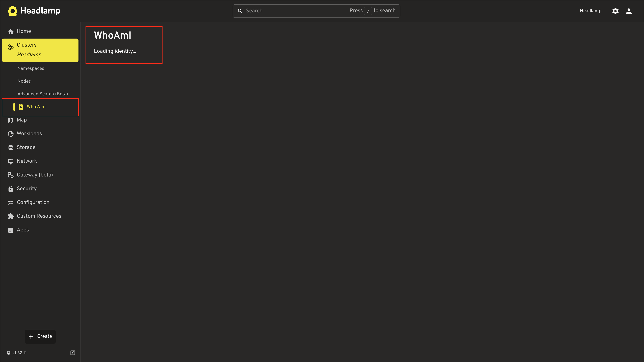The image size is (644, 362).
Task: Click the Map icon in sidebar
Action: point(11,120)
